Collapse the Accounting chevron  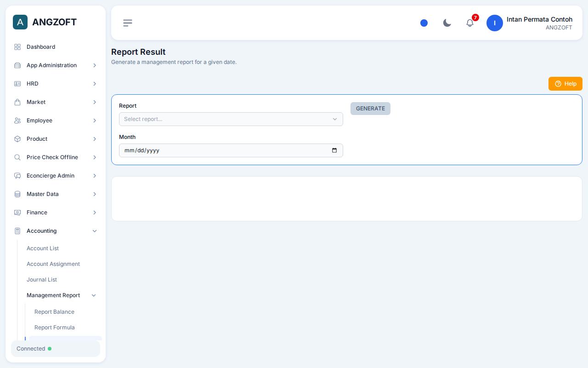[x=95, y=231]
